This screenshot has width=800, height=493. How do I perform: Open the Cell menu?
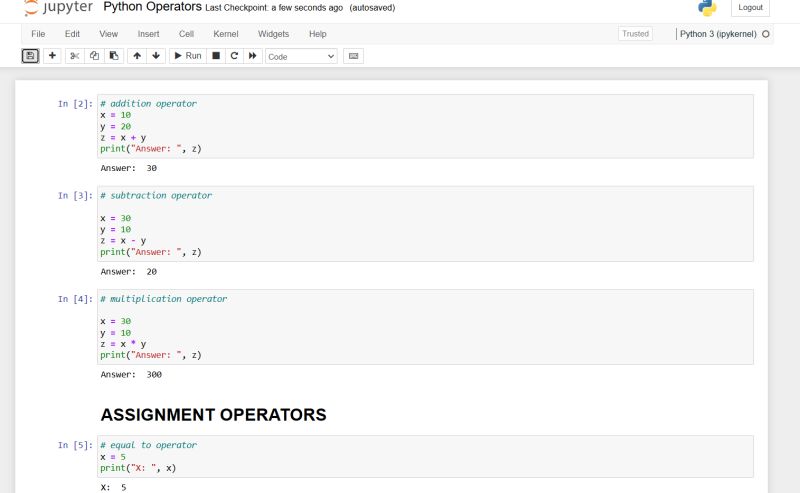pyautogui.click(x=186, y=34)
